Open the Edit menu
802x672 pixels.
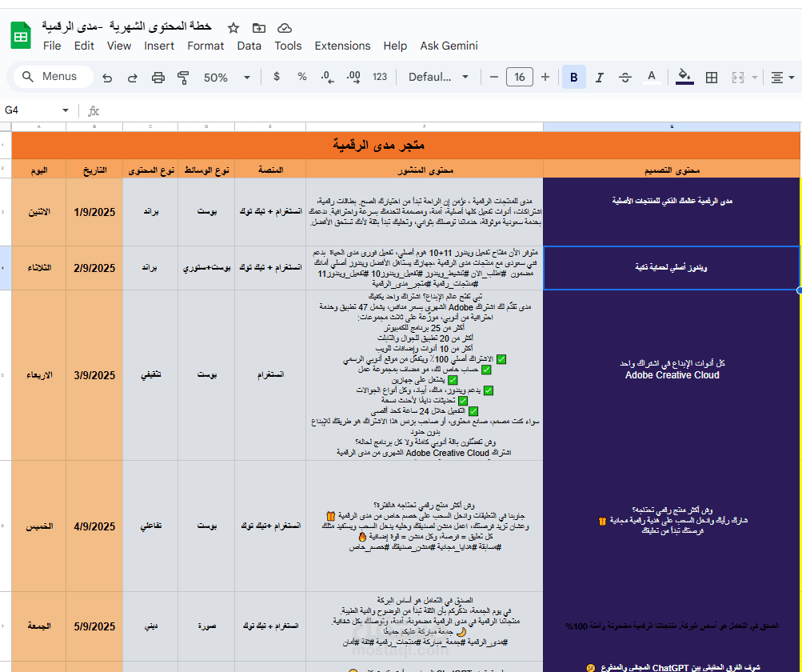pyautogui.click(x=84, y=46)
